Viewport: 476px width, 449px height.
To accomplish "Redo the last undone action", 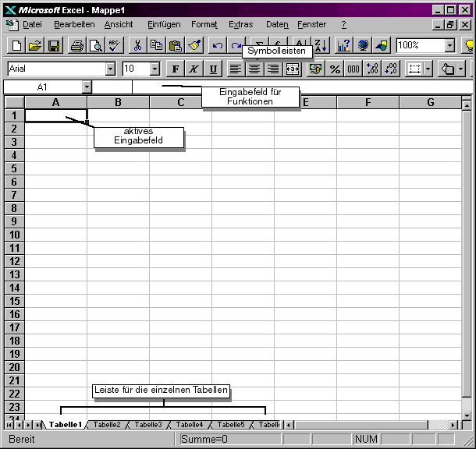I will tap(236, 45).
